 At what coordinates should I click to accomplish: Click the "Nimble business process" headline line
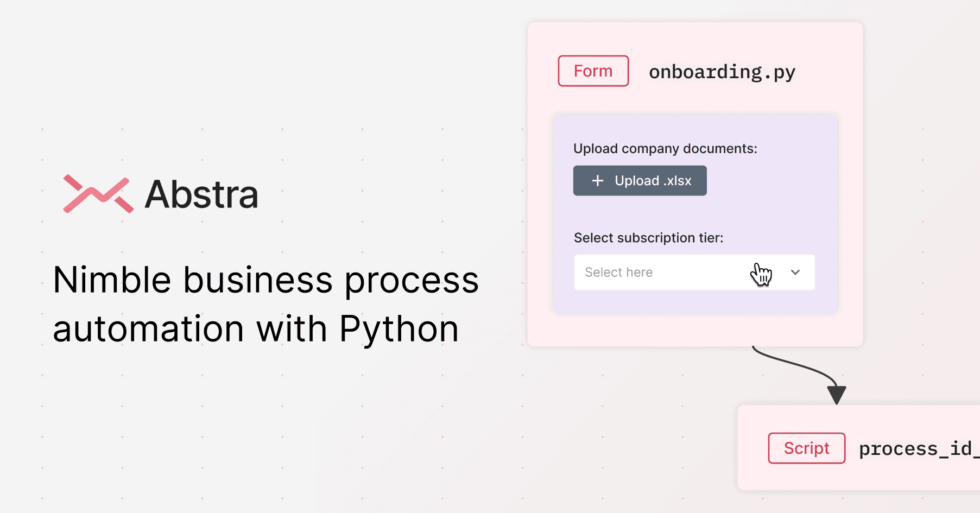point(265,281)
